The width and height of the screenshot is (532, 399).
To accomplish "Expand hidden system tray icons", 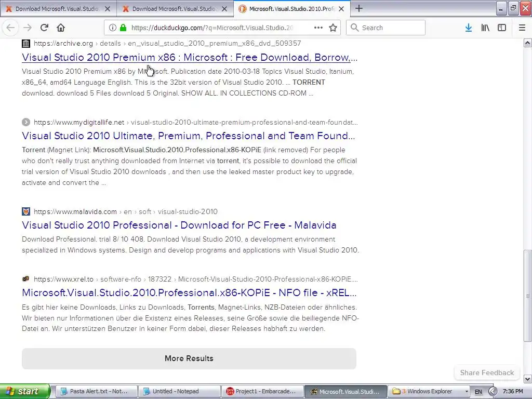I will pyautogui.click(x=493, y=392).
